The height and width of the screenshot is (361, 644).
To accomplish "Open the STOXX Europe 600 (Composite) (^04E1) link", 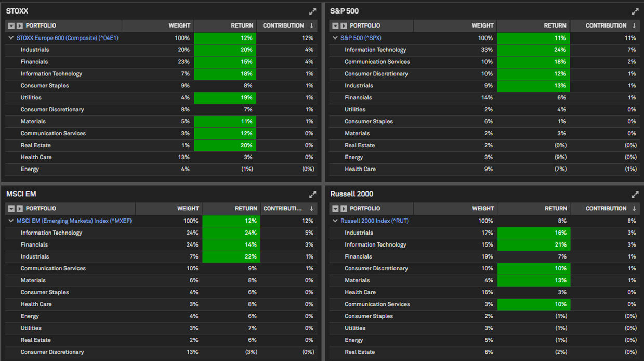I will coord(68,38).
